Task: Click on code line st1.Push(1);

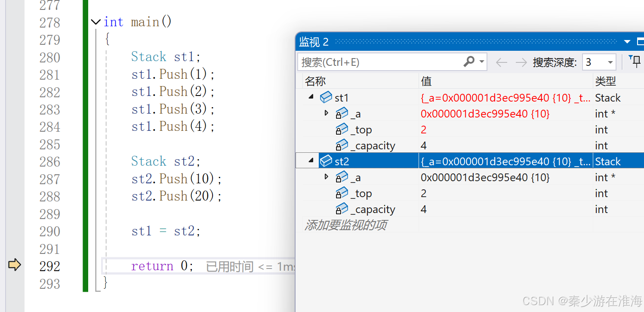Action: tap(173, 74)
